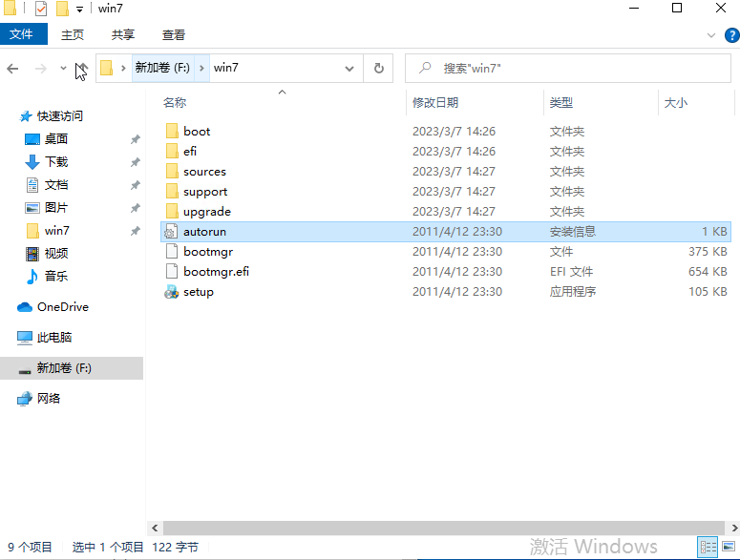Click file name text autorun
Image resolution: width=740 pixels, height=560 pixels.
pyautogui.click(x=205, y=232)
